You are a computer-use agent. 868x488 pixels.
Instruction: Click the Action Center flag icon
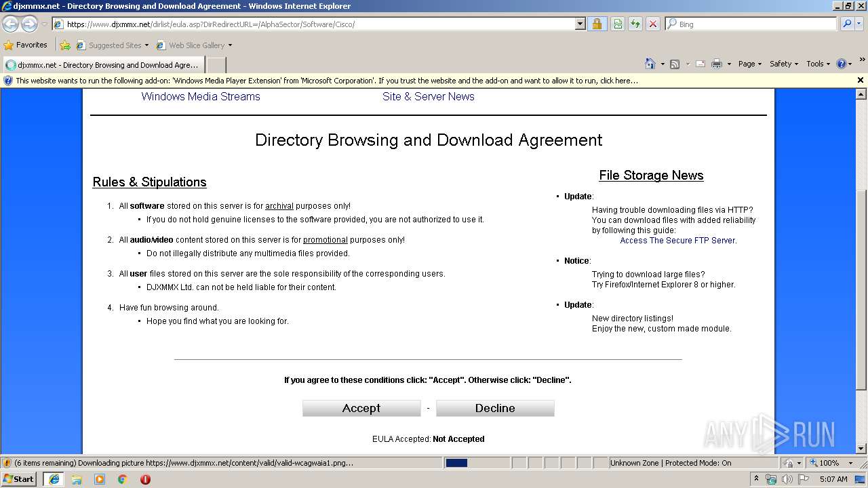pyautogui.click(x=804, y=479)
